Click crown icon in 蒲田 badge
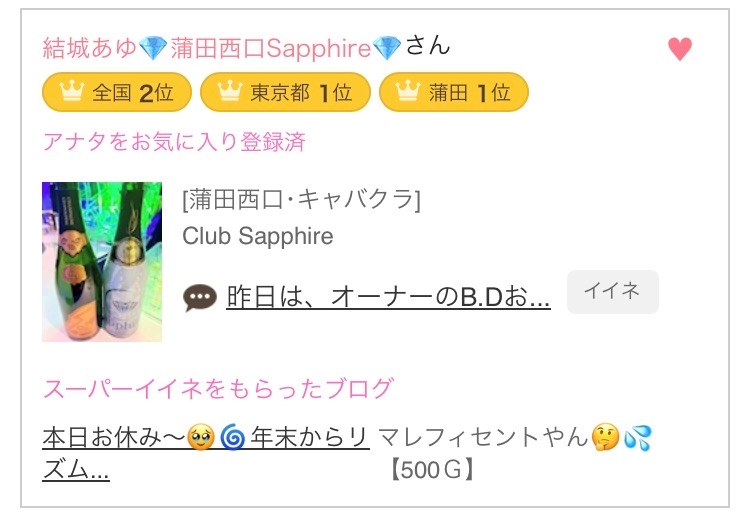The width and height of the screenshot is (742, 526). click(408, 91)
